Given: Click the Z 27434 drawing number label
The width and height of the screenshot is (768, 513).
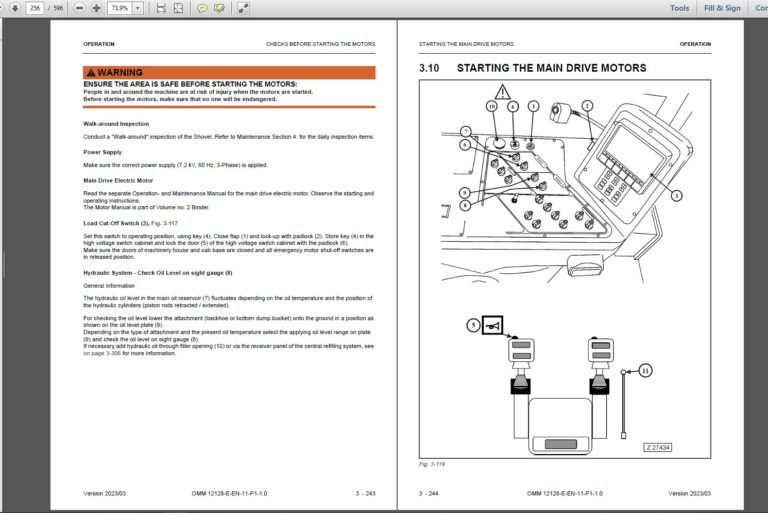Looking at the screenshot, I should [x=657, y=447].
